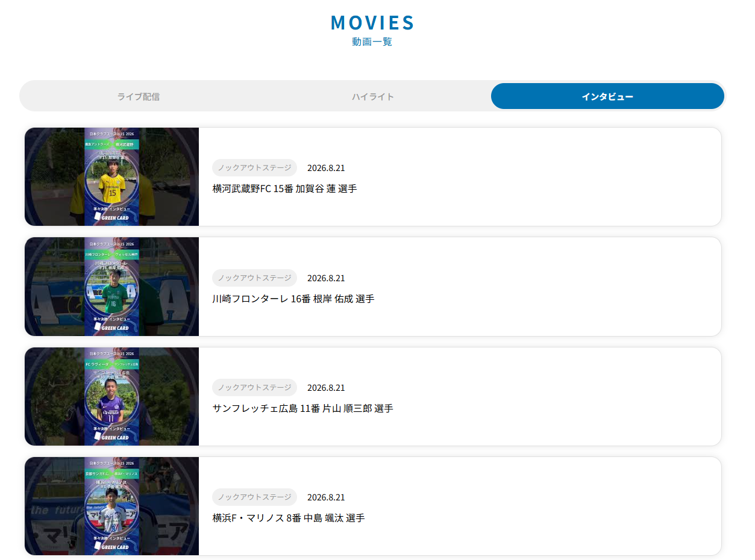Image resolution: width=755 pixels, height=560 pixels.
Task: Click the title 横浜F・マリノス 8番 中島 颯汰 選手
Action: (289, 518)
